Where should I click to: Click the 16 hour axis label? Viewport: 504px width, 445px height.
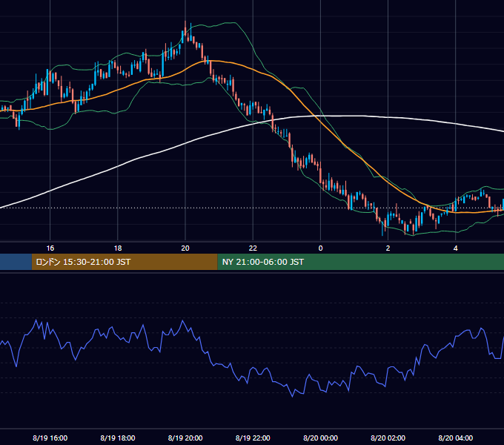tap(50, 248)
